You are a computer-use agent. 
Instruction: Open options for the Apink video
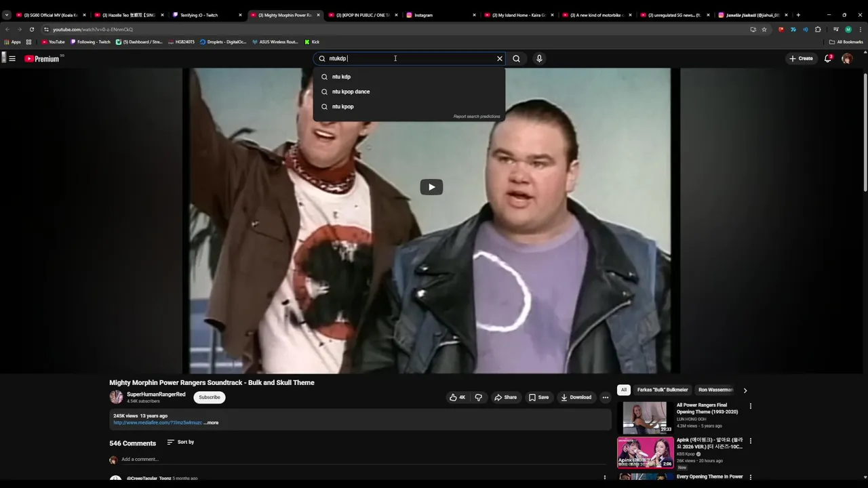tap(750, 441)
